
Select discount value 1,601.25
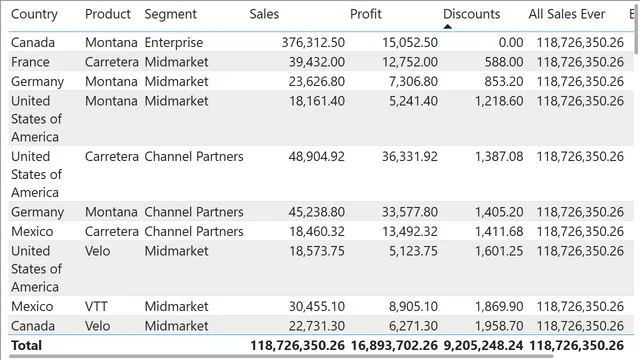point(499,251)
